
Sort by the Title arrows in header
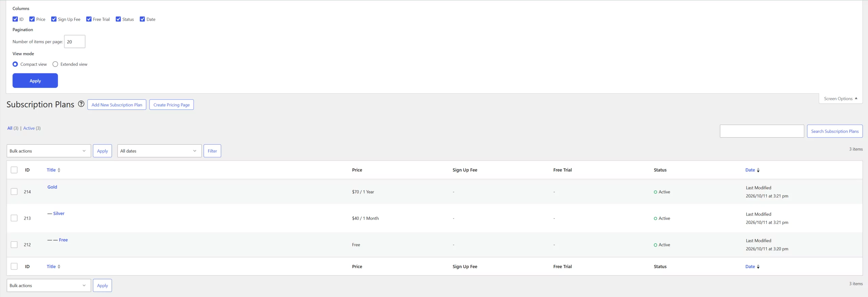(59, 170)
